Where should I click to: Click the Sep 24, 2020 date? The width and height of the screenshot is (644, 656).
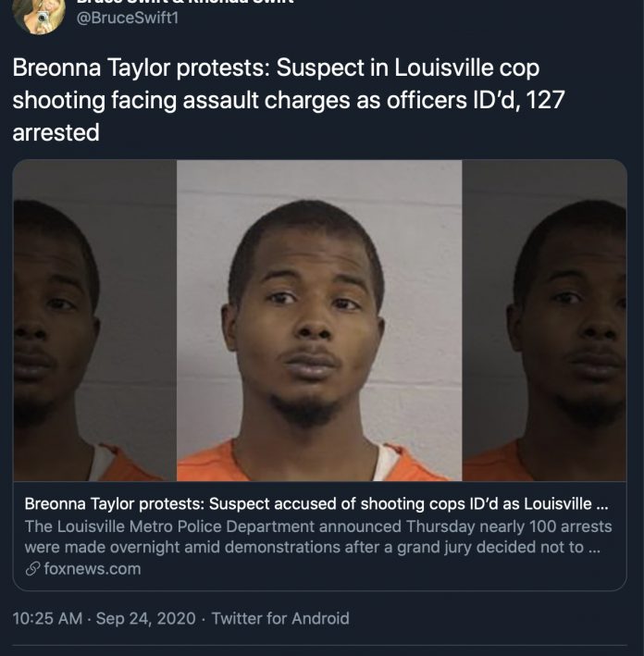coord(145,618)
